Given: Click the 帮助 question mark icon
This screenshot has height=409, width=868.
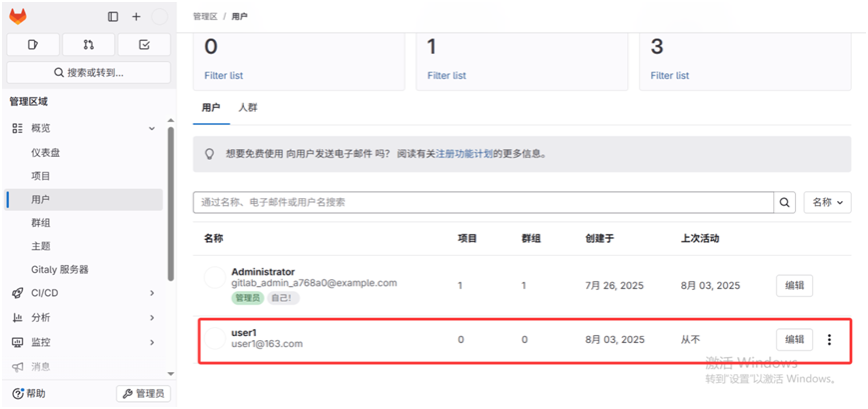Looking at the screenshot, I should pos(17,393).
